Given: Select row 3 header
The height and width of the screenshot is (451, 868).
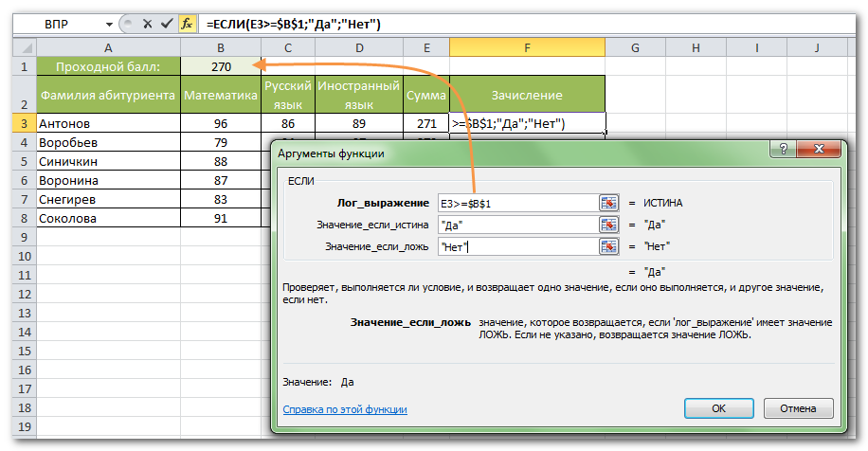Looking at the screenshot, I should pyautogui.click(x=25, y=123).
